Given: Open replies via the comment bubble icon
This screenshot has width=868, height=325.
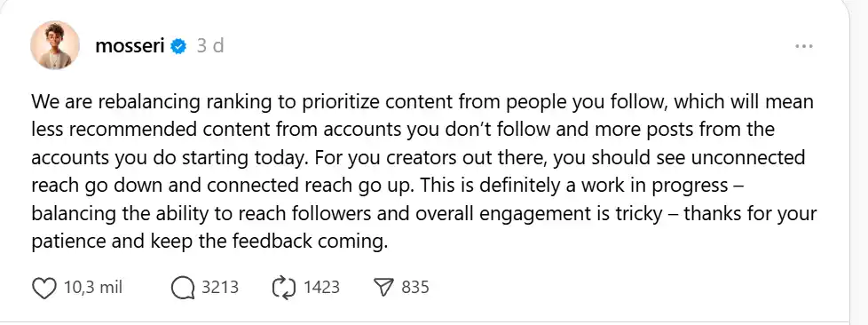Looking at the screenshot, I should (183, 288).
